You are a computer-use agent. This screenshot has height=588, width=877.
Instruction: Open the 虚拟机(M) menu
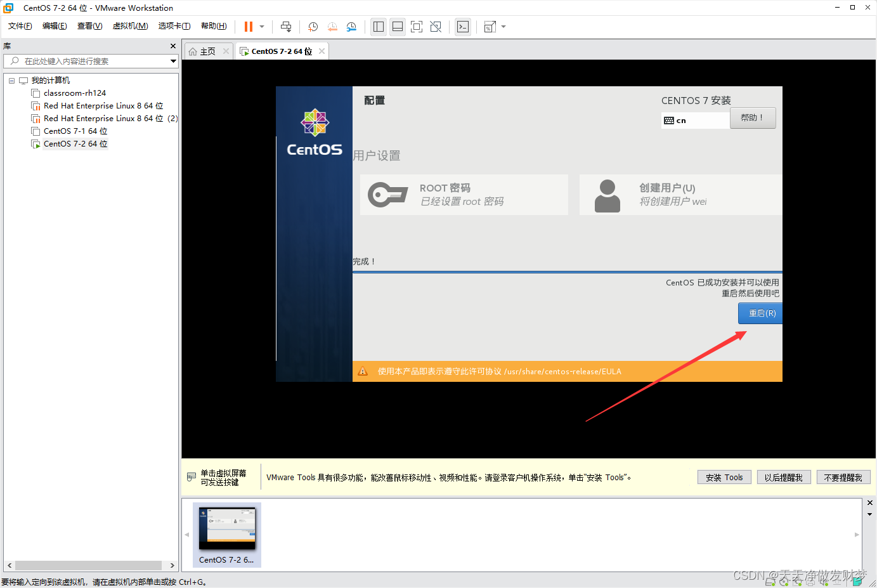coord(130,26)
